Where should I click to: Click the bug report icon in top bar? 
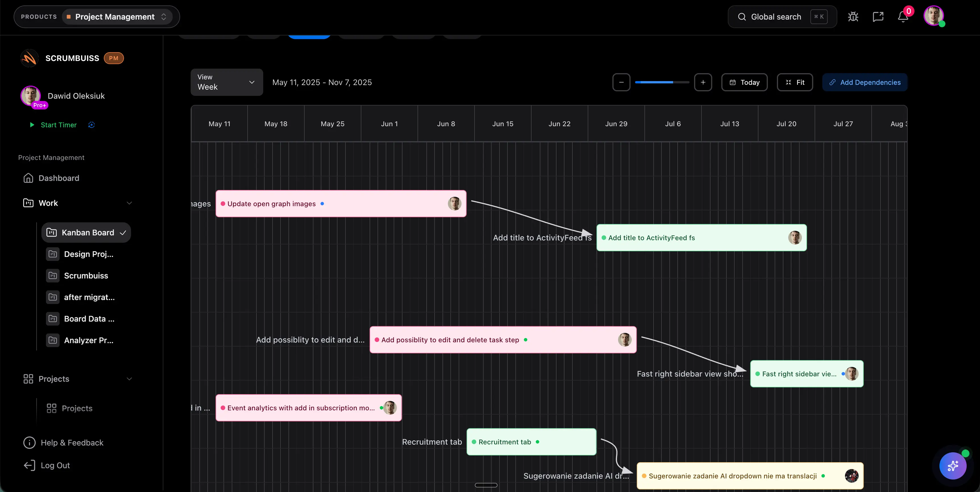(x=853, y=17)
